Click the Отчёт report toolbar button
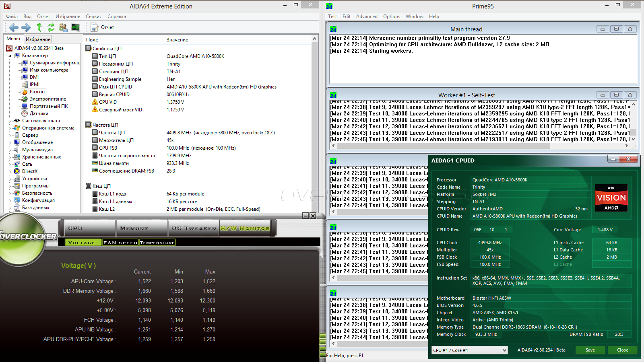644x362 pixels. pyautogui.click(x=103, y=27)
